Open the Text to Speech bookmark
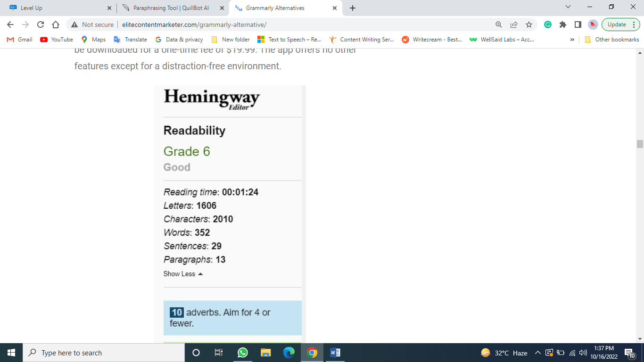The height and width of the screenshot is (362, 644). (x=289, y=40)
